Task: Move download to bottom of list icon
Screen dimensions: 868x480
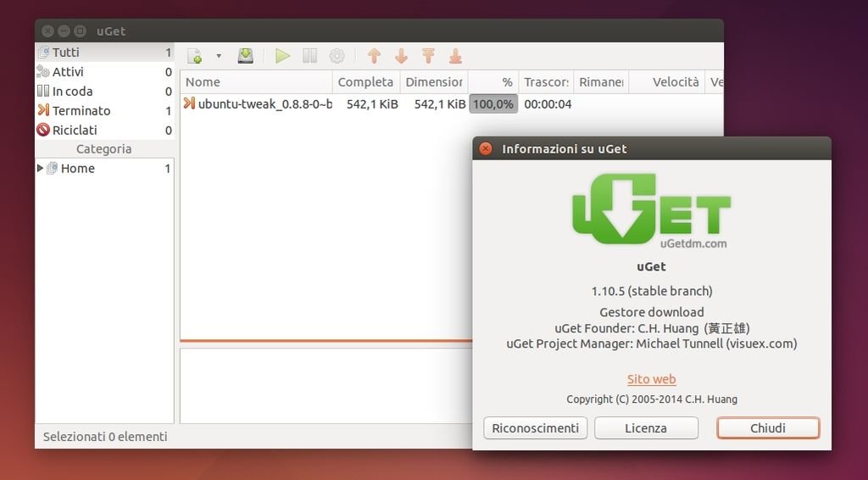Action: point(455,56)
